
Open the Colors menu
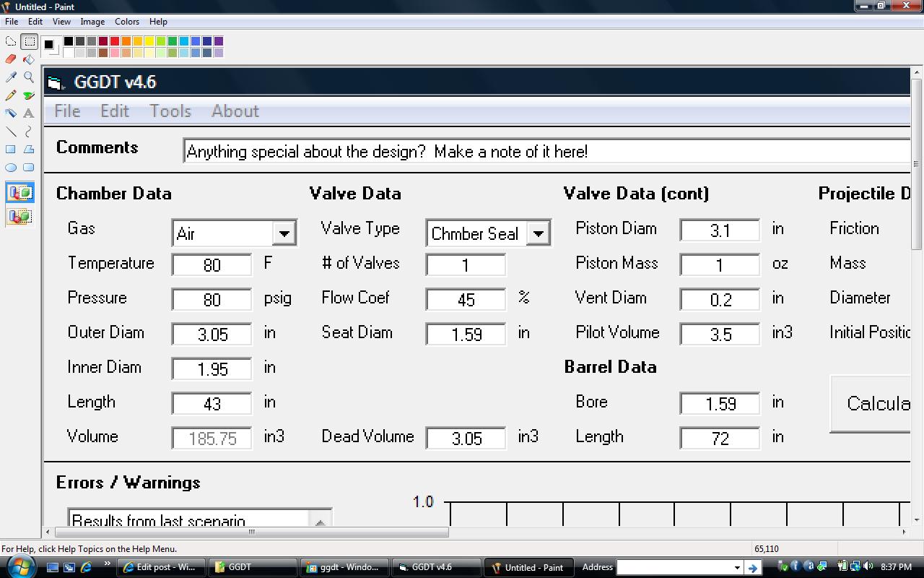click(x=127, y=22)
